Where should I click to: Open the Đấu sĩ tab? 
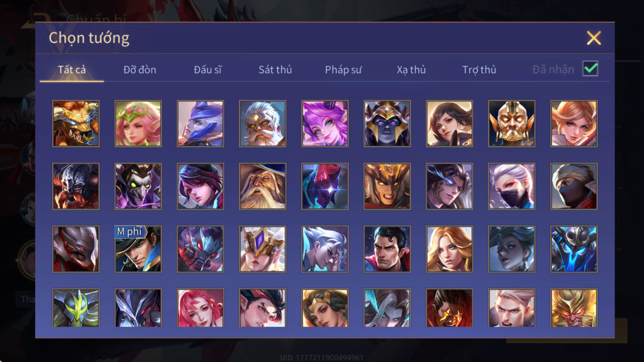tap(208, 70)
